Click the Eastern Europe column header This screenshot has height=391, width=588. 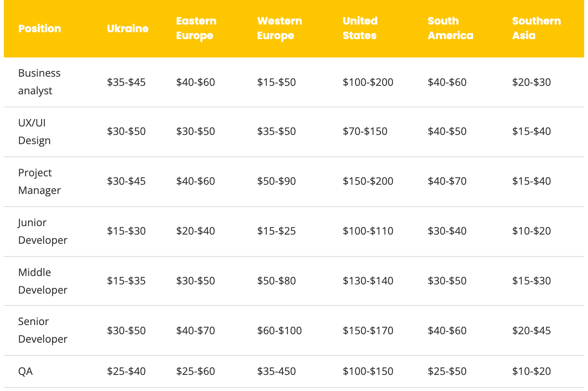(x=196, y=28)
